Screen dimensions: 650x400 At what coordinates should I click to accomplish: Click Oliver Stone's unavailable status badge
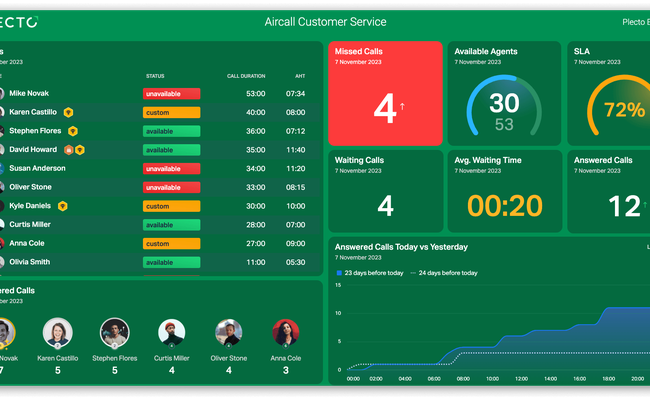click(x=172, y=187)
